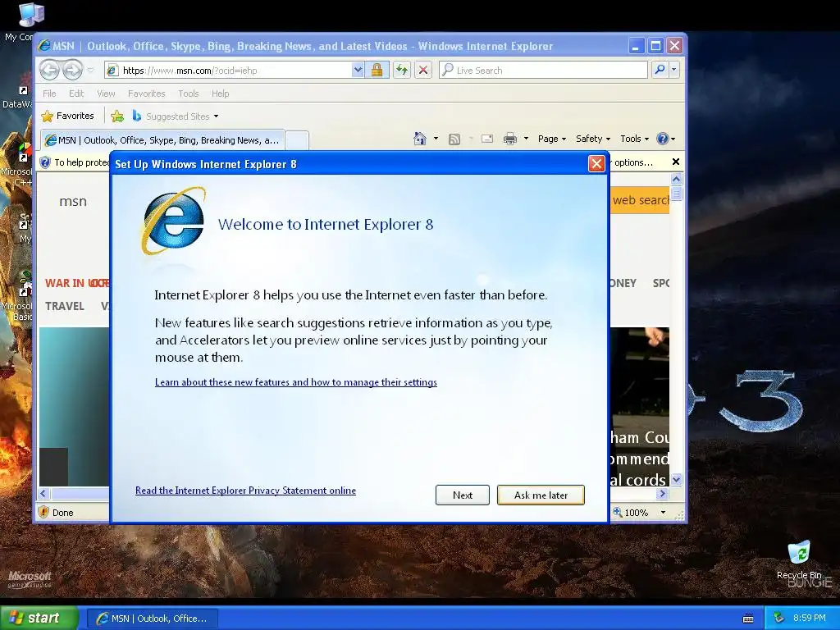Open recent pages dropdown beside Forward button
Screen dimensions: 840x630
[x=90, y=71]
